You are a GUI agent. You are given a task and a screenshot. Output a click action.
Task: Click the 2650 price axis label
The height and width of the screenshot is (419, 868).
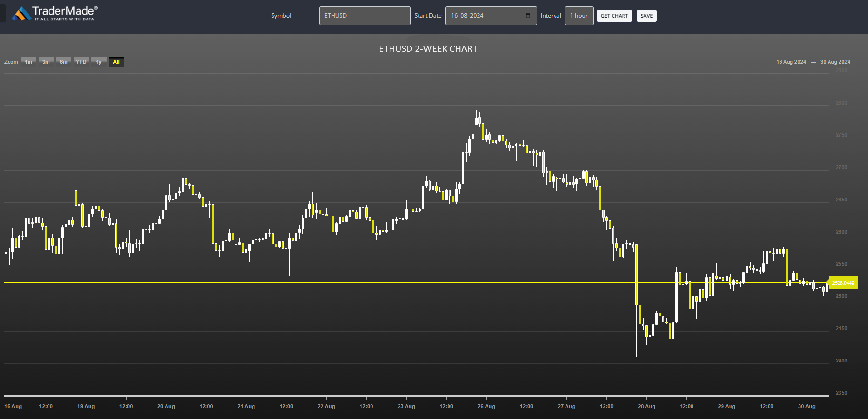pyautogui.click(x=841, y=200)
